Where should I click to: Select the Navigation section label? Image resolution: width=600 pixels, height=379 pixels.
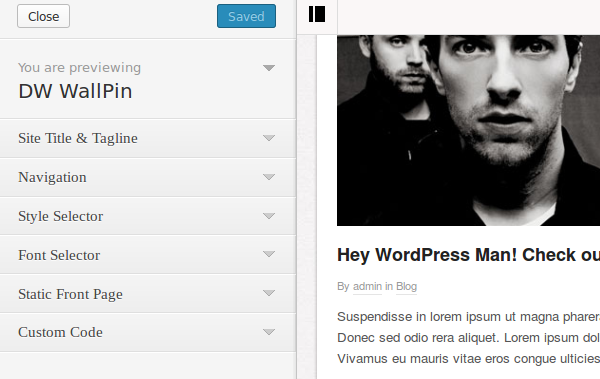[52, 177]
